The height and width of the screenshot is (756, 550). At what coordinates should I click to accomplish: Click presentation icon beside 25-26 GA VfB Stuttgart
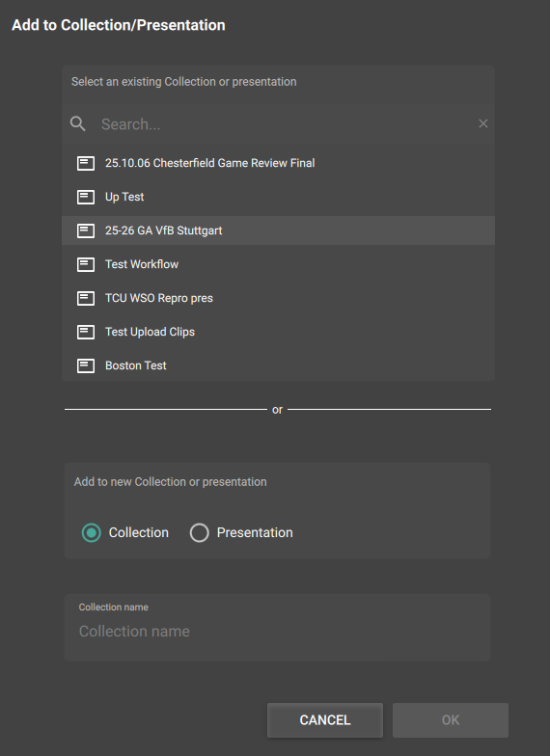click(86, 230)
